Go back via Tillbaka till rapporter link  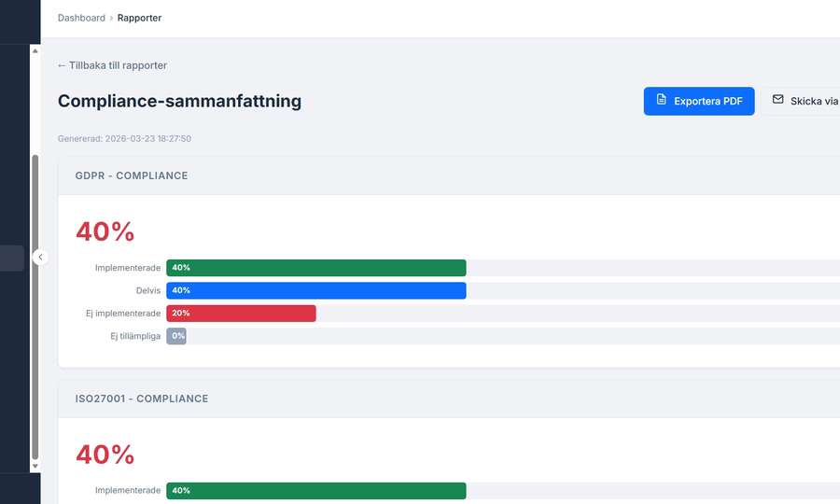118,65
